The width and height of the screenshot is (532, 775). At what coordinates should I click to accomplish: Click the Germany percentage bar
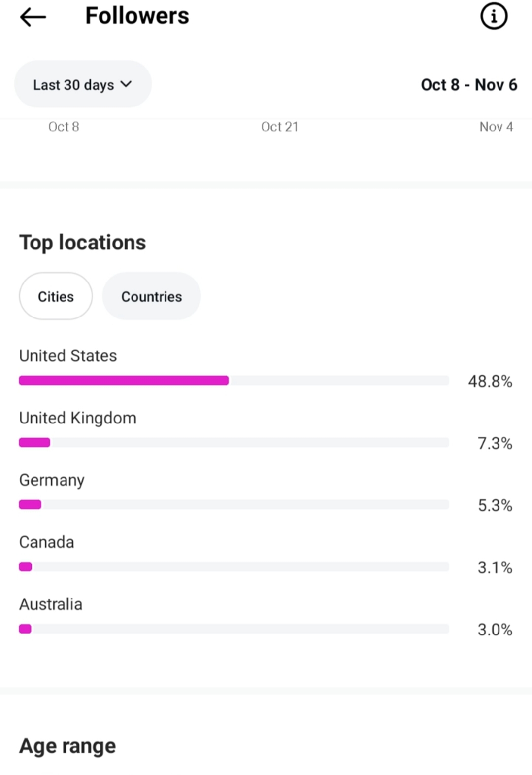234,504
